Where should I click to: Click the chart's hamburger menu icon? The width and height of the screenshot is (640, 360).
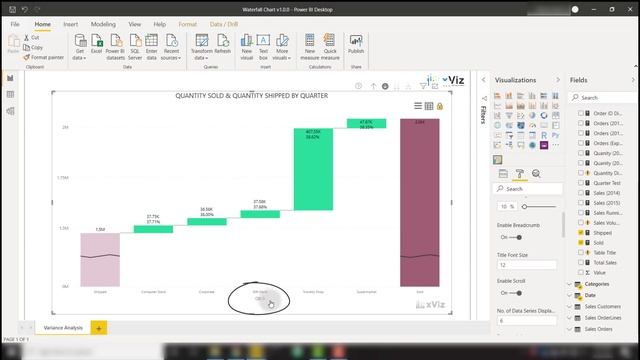coord(418,106)
